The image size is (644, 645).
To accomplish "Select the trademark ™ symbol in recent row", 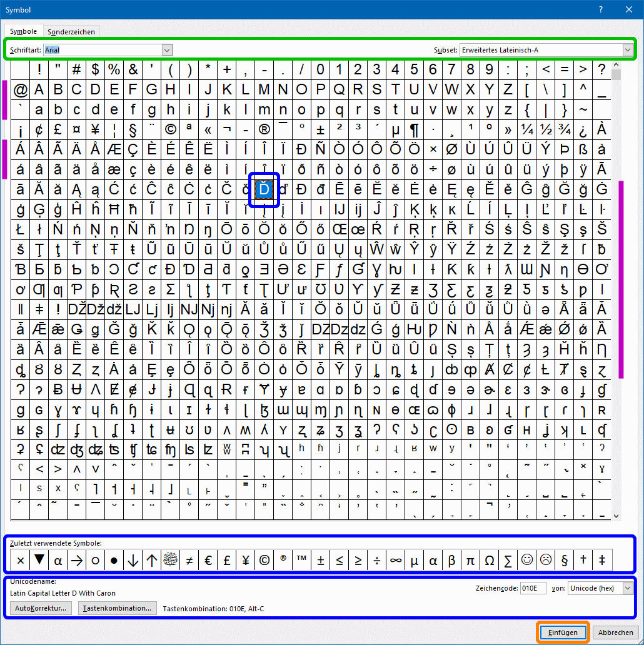I will 302,561.
